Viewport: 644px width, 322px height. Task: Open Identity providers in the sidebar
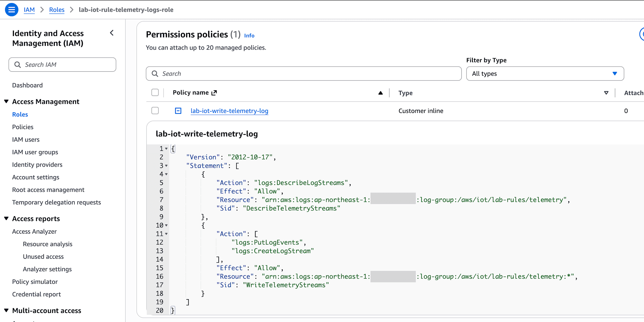(x=37, y=164)
